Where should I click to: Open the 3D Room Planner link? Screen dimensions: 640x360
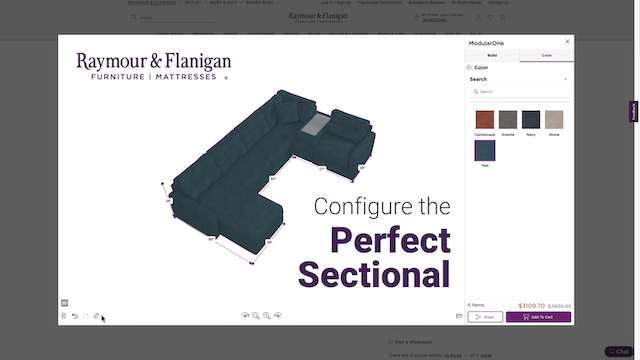(x=467, y=2)
